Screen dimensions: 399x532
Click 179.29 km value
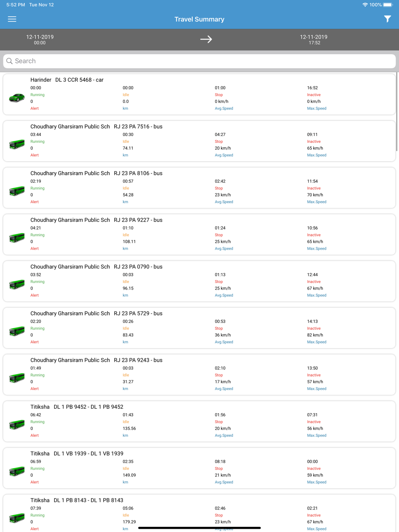pos(129,522)
